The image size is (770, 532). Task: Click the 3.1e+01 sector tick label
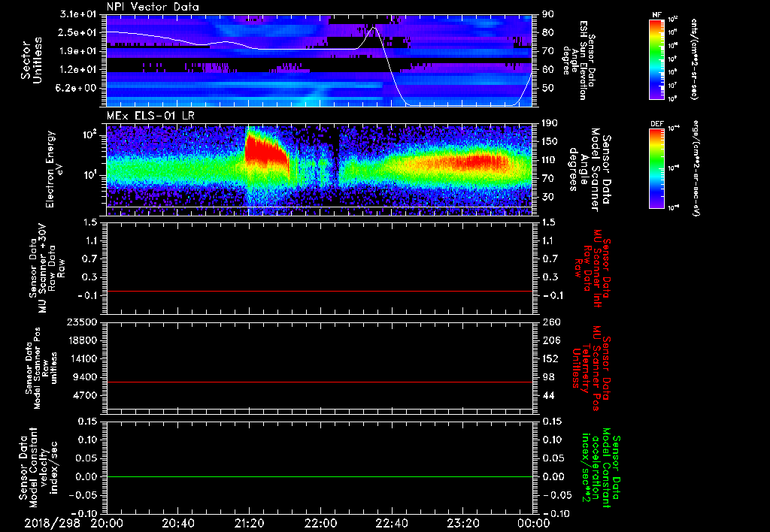point(78,14)
